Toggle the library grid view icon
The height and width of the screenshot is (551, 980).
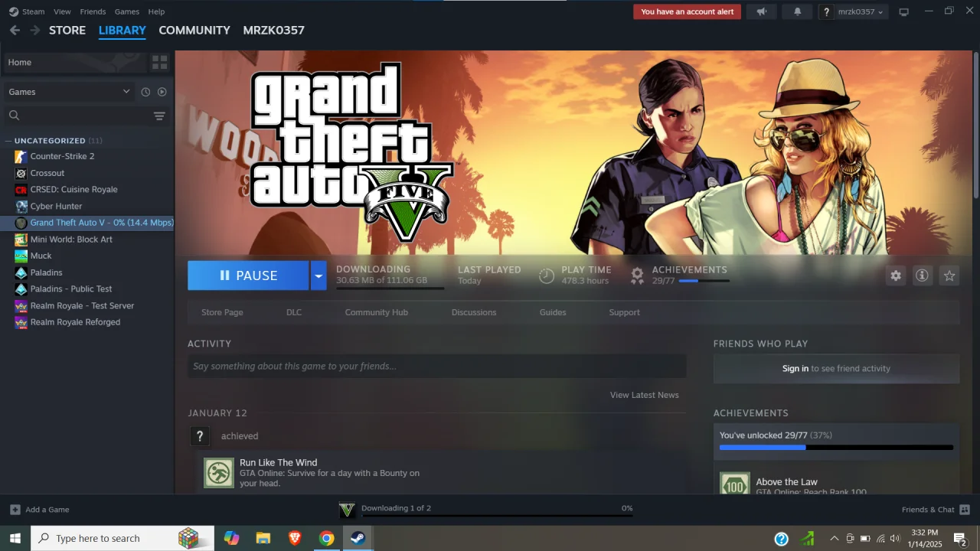click(159, 62)
